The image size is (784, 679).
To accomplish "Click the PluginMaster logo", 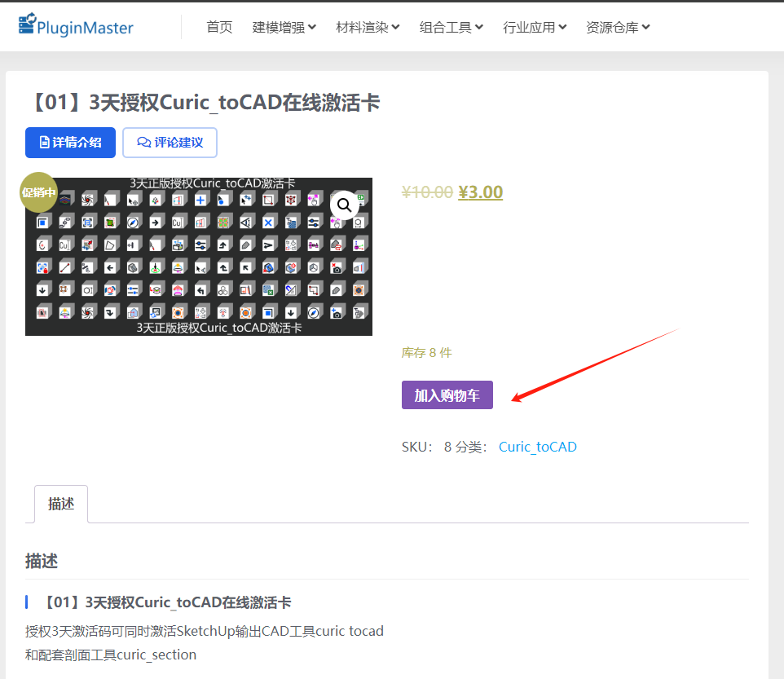I will tap(76, 27).
